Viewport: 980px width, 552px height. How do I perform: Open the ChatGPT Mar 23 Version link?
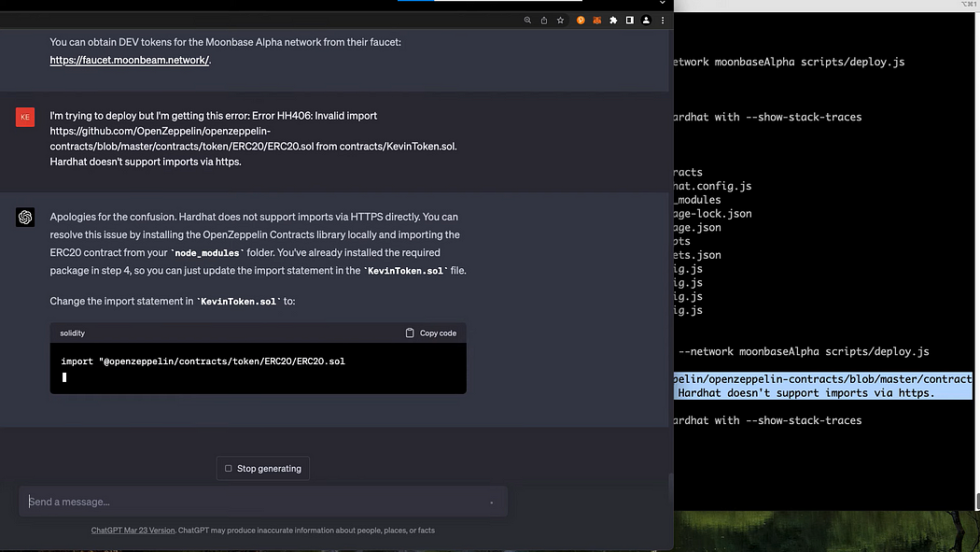coord(133,531)
